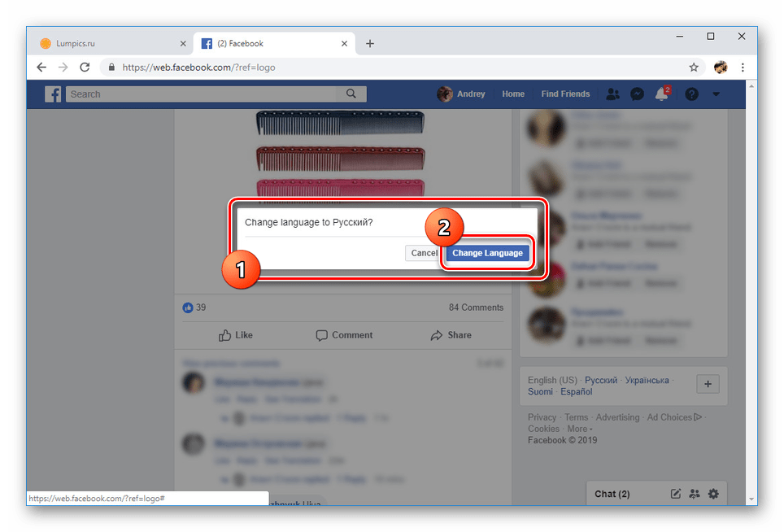This screenshot has width=784, height=532.
Task: Like the comb post
Action: 236,335
